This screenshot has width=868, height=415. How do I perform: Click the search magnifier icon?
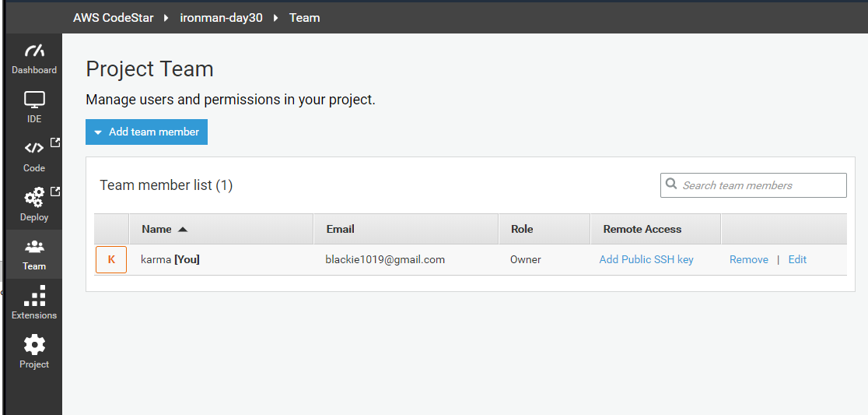671,185
